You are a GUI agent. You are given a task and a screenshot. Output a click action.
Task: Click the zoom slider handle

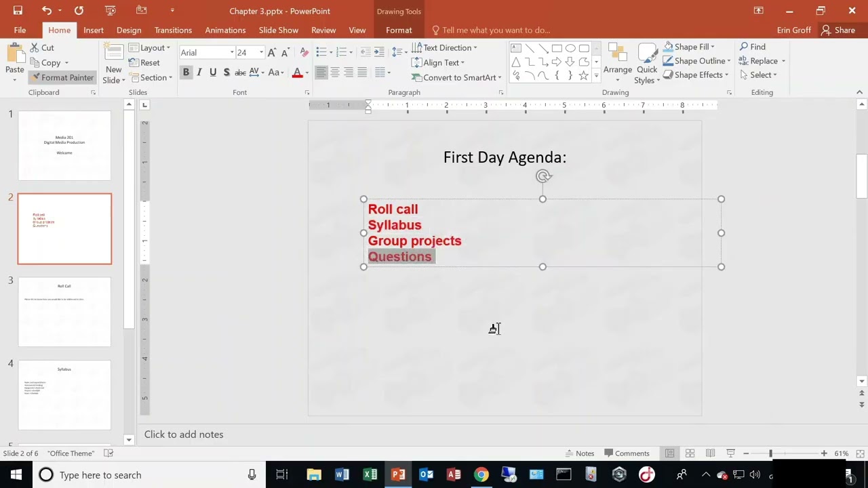tap(770, 453)
